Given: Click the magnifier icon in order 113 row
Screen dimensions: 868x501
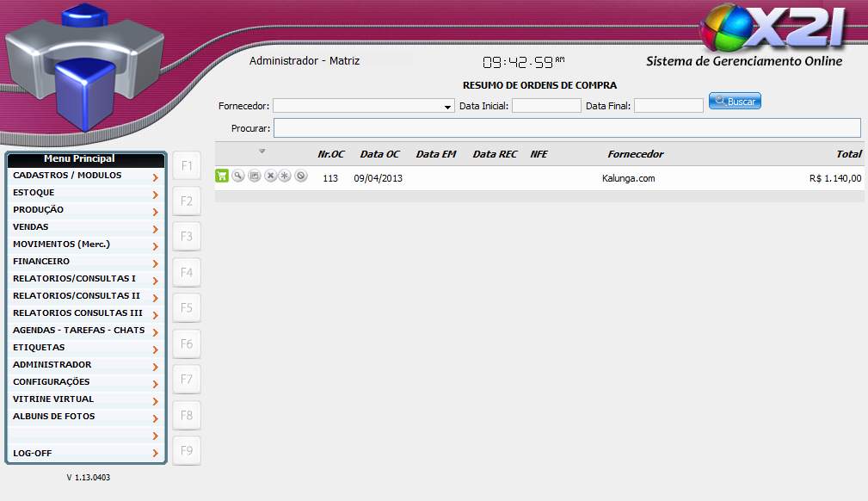Looking at the screenshot, I should tap(238, 176).
